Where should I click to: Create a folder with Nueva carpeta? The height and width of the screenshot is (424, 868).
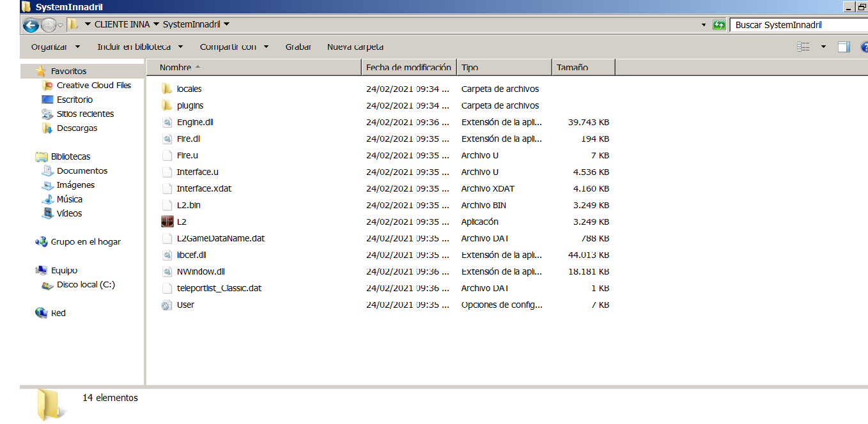(355, 47)
